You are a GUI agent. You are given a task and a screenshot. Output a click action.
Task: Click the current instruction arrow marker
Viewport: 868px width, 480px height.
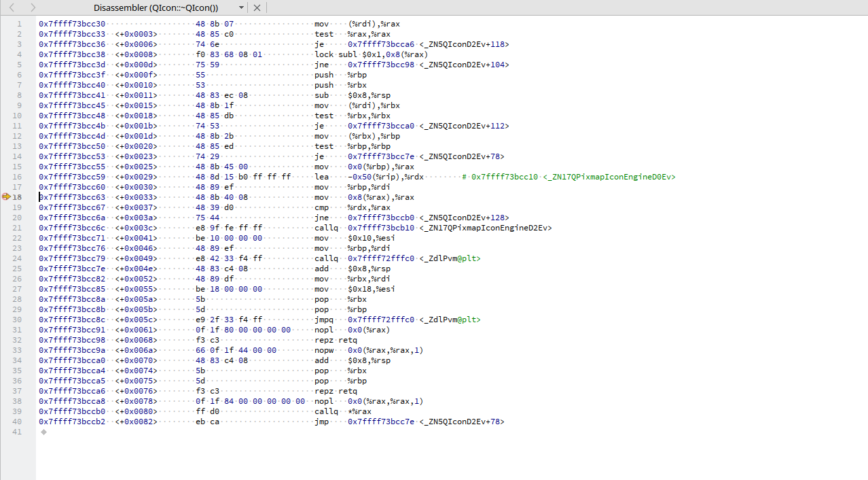point(6,197)
